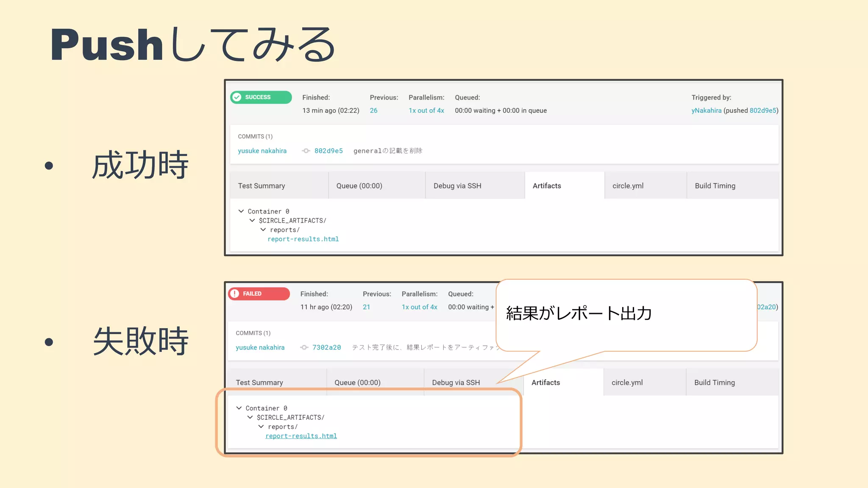Open underlined report-results.html in failed build

pos(301,436)
